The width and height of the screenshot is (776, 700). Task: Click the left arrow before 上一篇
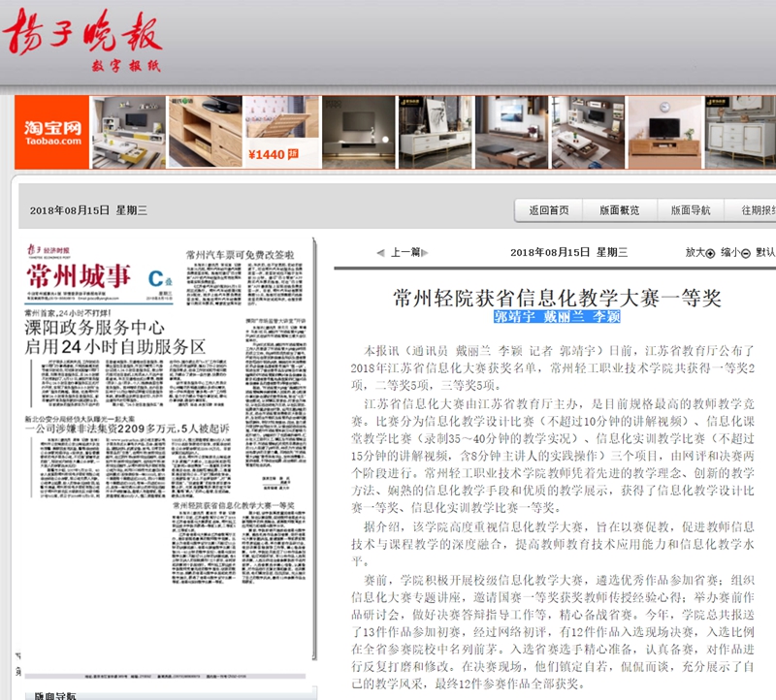[380, 252]
